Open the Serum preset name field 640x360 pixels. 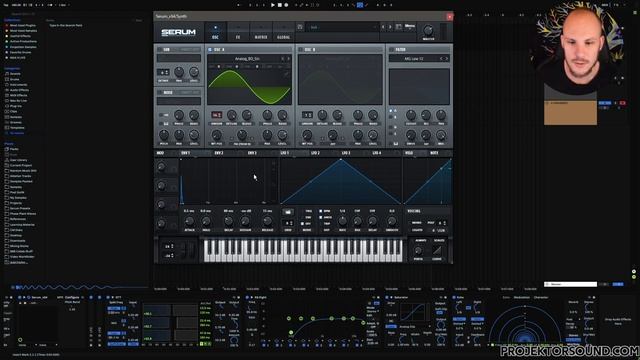pos(342,27)
